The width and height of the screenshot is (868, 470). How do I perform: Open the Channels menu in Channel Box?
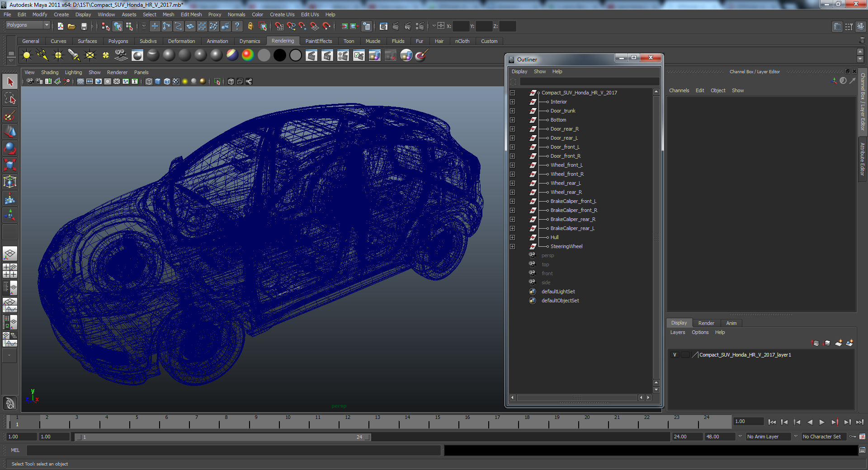679,90
